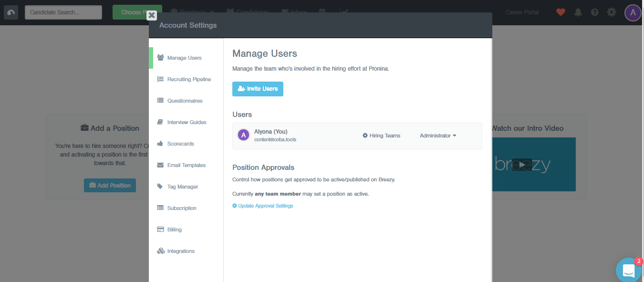The image size is (644, 282).
Task: Expand the Administrator role dropdown
Action: click(x=437, y=136)
